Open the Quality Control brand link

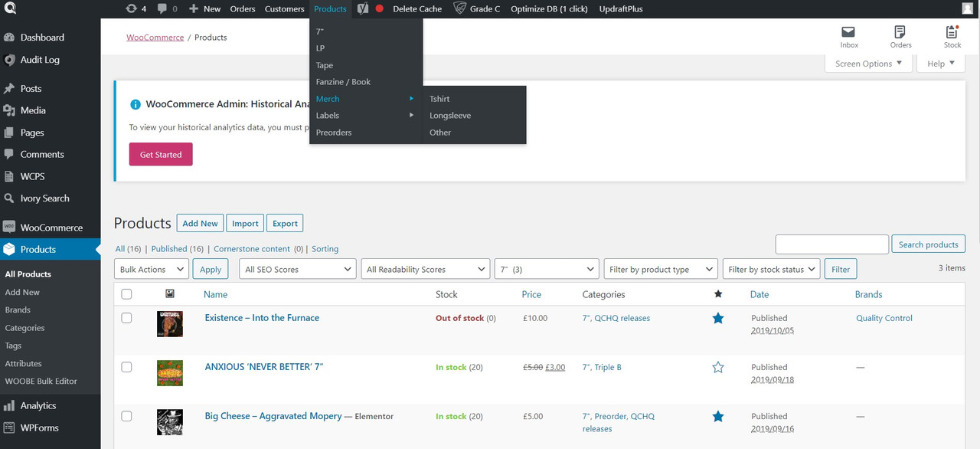point(884,318)
